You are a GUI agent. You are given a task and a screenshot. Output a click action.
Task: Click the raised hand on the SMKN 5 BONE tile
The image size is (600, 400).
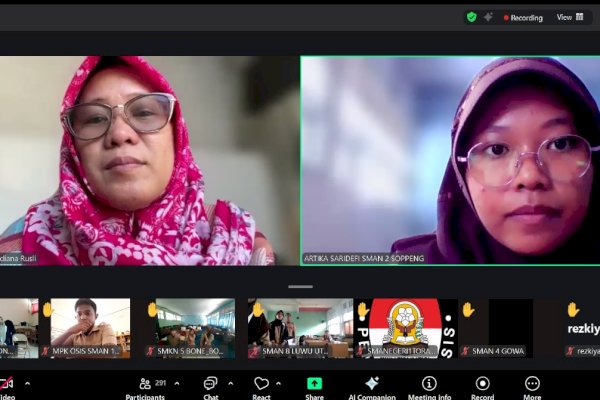click(152, 309)
